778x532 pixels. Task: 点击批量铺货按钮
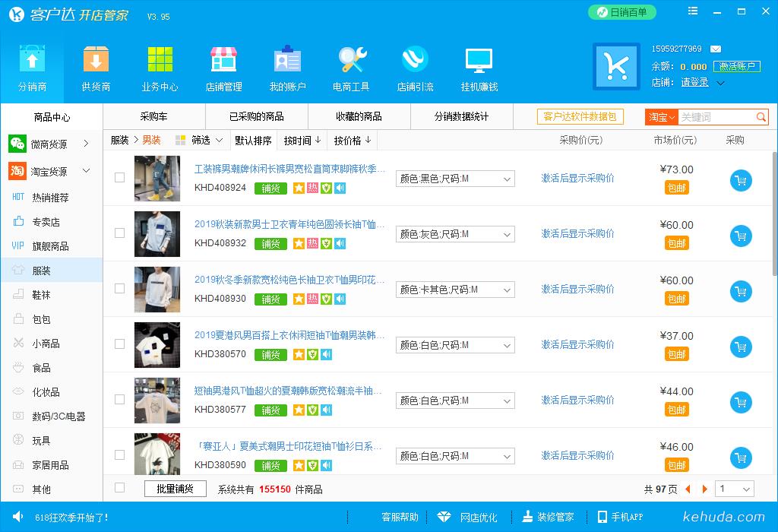pos(174,489)
